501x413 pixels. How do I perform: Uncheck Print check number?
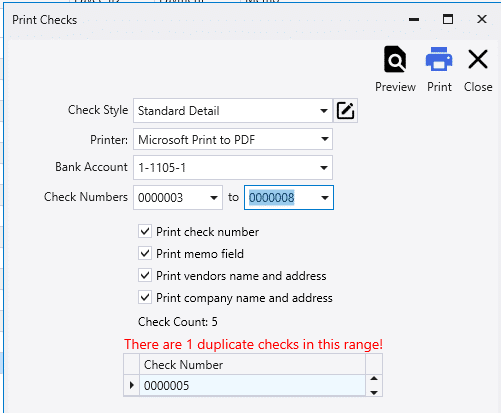[x=145, y=231]
